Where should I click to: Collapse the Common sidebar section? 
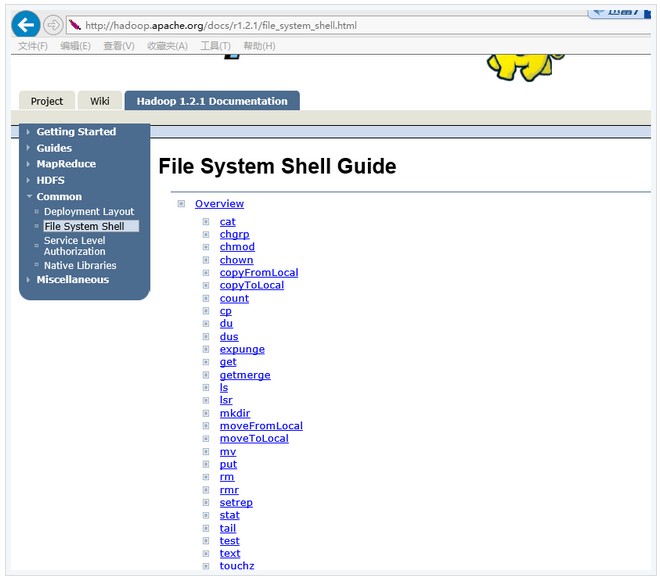coord(59,197)
